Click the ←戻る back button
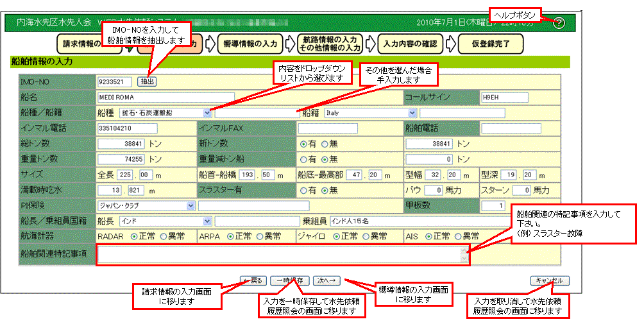This screenshot has height=326, width=644. 252,280
